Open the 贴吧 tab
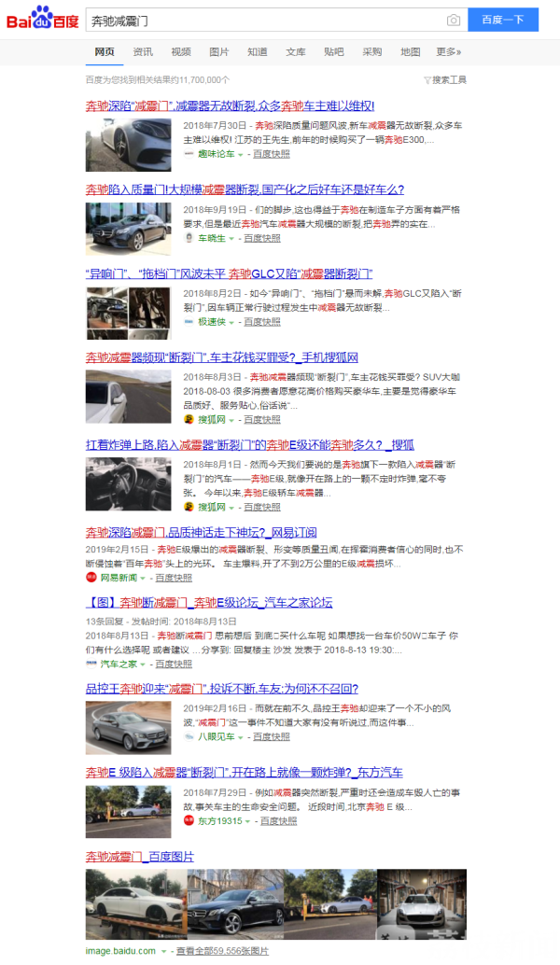The image size is (560, 965). [x=333, y=52]
